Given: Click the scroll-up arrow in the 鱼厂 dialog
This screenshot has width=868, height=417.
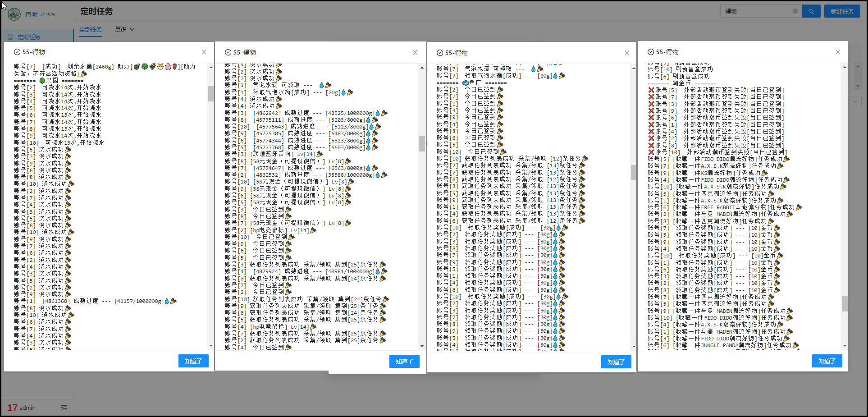Looking at the screenshot, I should [634, 68].
